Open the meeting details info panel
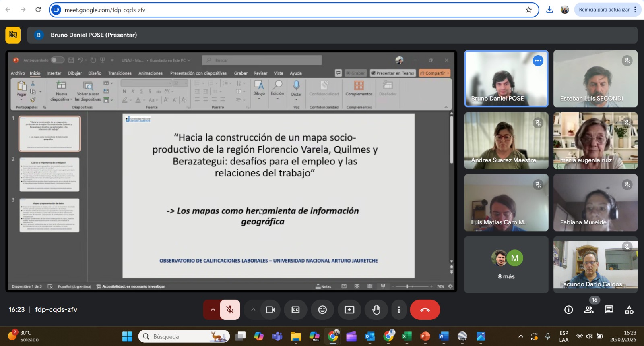 pos(568,310)
